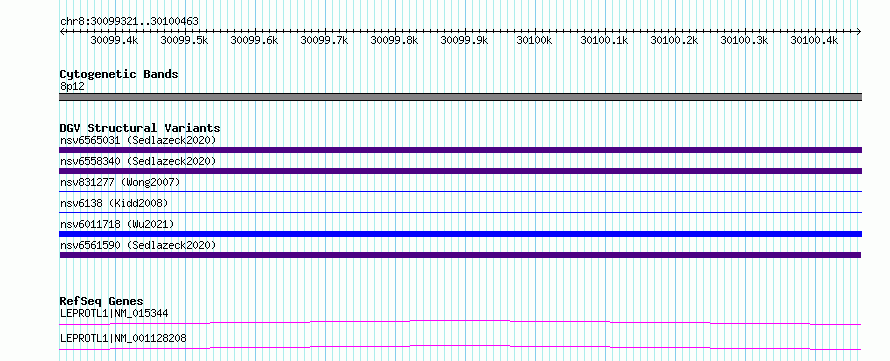Screen dimensions: 890x361
Task: Click the Cytogenetic Bands track title
Action: (x=119, y=74)
